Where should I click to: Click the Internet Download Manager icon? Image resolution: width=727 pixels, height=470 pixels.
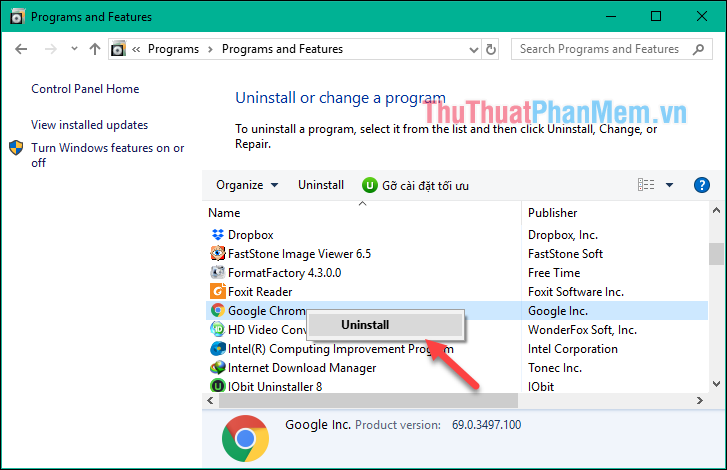coord(217,368)
